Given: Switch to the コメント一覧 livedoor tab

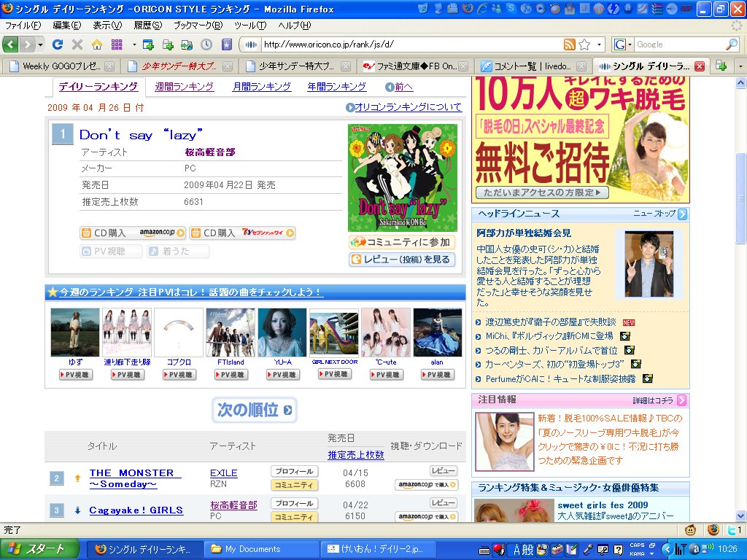Looking at the screenshot, I should point(533,66).
